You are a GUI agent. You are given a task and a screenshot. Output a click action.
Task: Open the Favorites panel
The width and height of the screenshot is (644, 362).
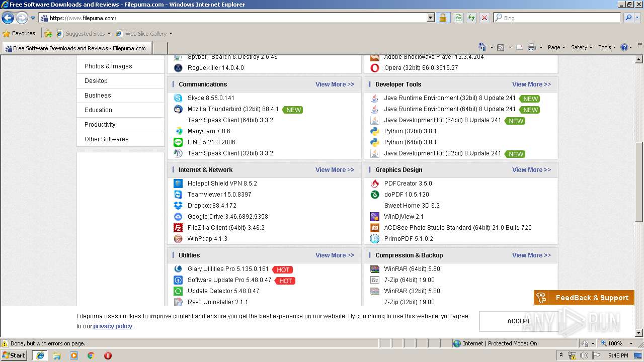pyautogui.click(x=19, y=34)
